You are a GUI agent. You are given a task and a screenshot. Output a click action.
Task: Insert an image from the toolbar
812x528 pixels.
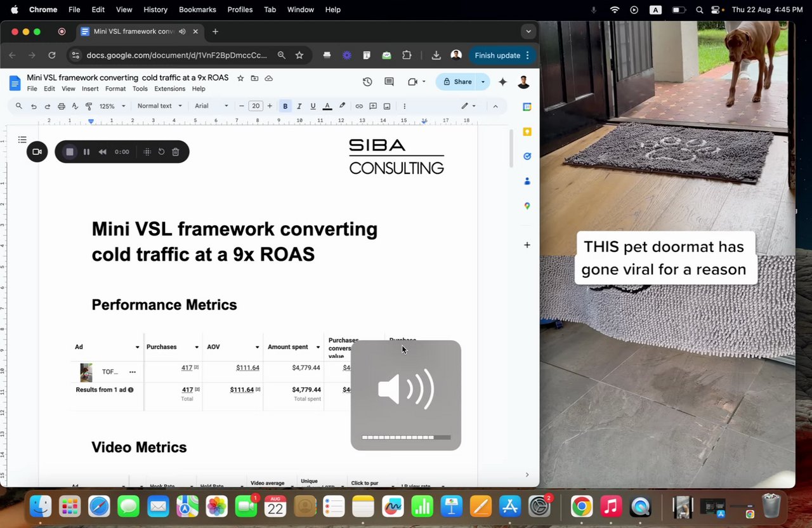[387, 106]
